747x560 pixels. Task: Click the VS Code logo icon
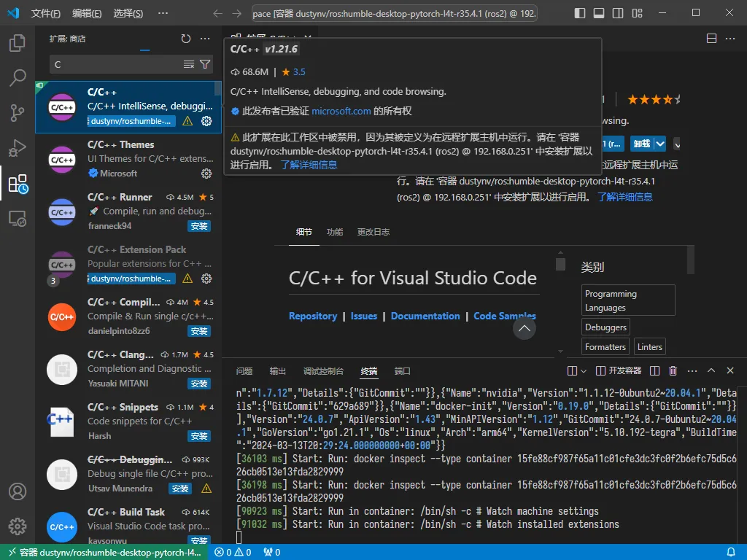(13, 13)
